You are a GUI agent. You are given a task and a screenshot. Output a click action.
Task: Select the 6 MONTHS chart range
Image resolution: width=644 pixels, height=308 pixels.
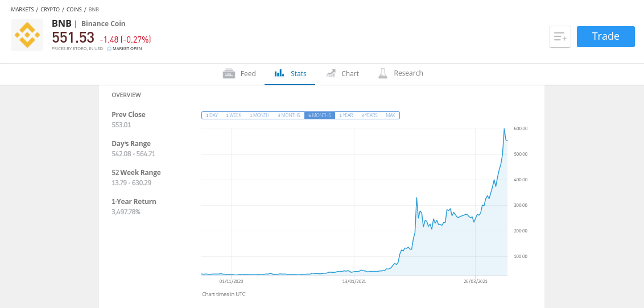pyautogui.click(x=320, y=115)
